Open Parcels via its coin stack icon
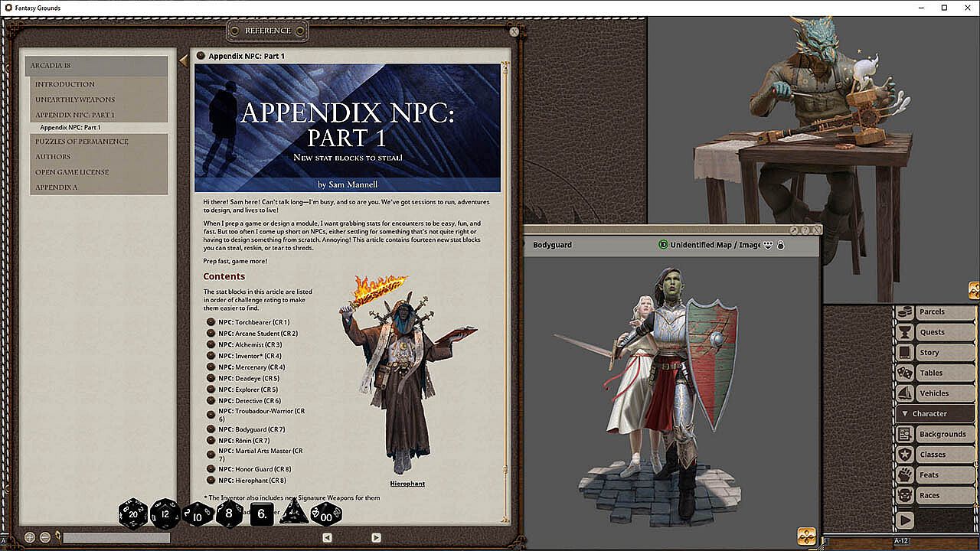Screen dimensions: 980x551 (x=904, y=311)
